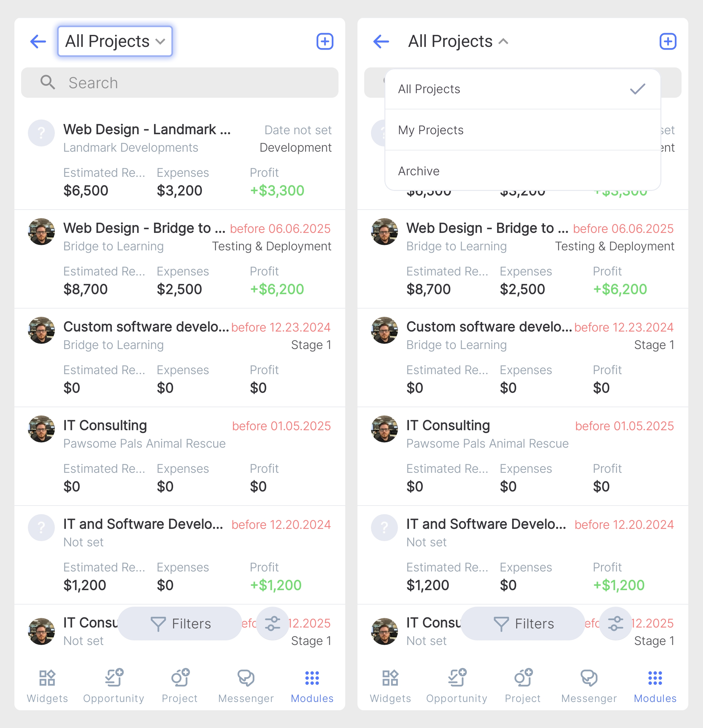Screen dimensions: 703x728
Task: Select Archive from dropdown list
Action: coord(523,171)
